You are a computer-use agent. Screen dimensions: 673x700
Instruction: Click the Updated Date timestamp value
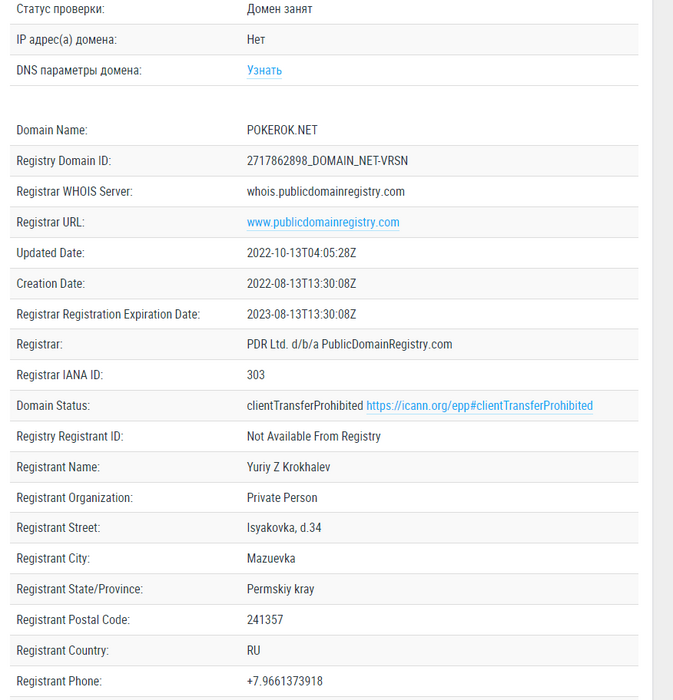point(301,253)
